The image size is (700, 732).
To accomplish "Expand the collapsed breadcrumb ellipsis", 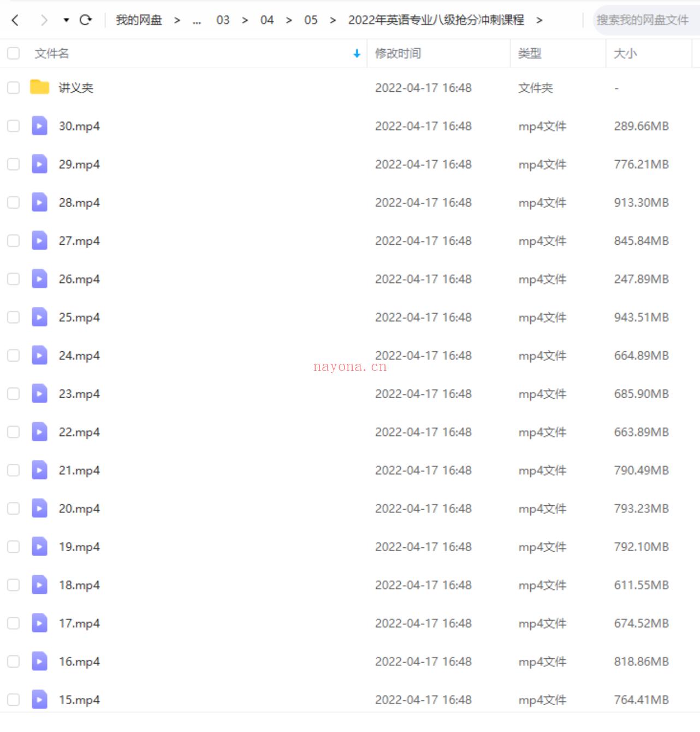I will pyautogui.click(x=197, y=21).
